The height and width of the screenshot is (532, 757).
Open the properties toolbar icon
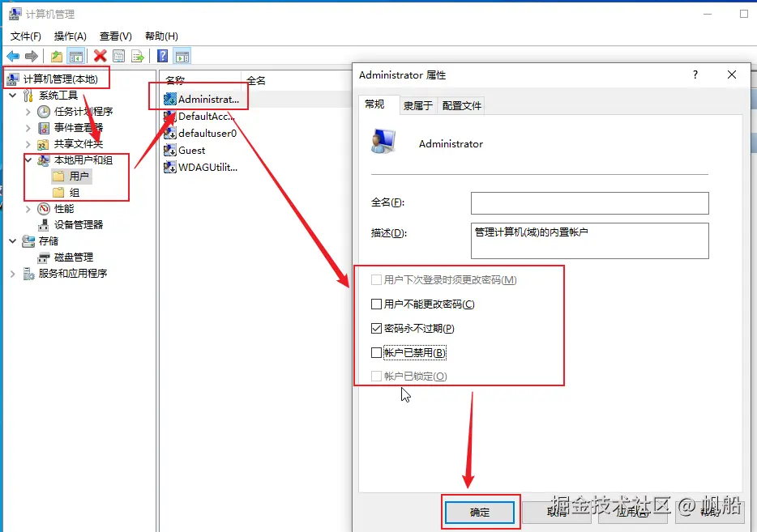118,55
